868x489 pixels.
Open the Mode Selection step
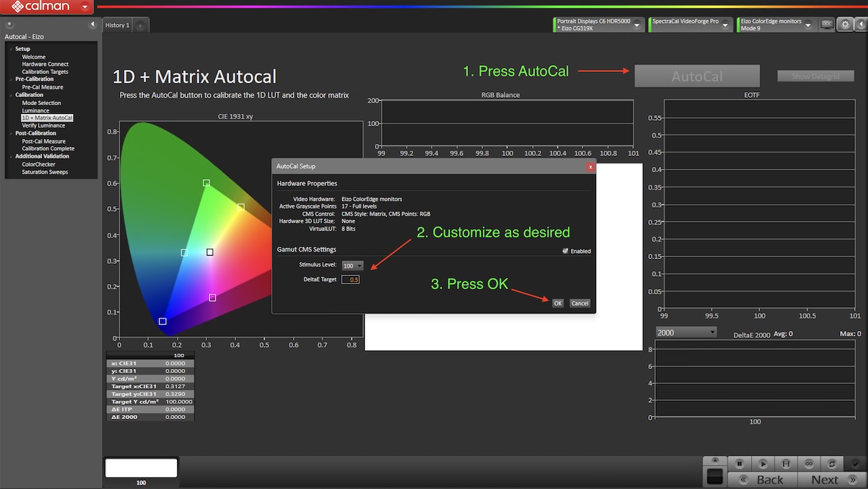tap(41, 103)
